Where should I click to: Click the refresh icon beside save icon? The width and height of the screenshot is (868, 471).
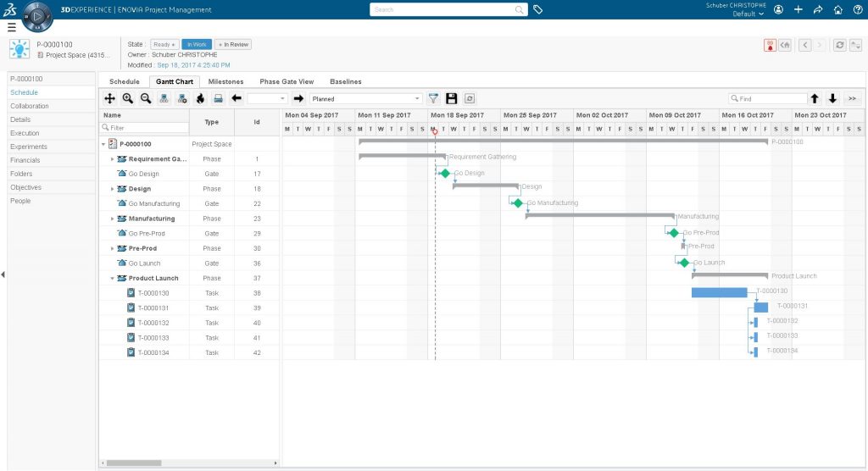(470, 98)
